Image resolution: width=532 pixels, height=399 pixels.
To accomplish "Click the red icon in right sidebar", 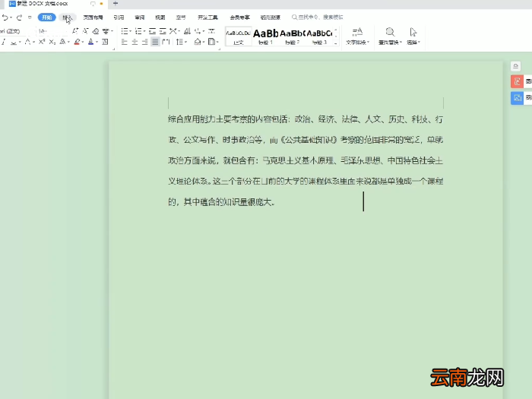I will pos(517,81).
